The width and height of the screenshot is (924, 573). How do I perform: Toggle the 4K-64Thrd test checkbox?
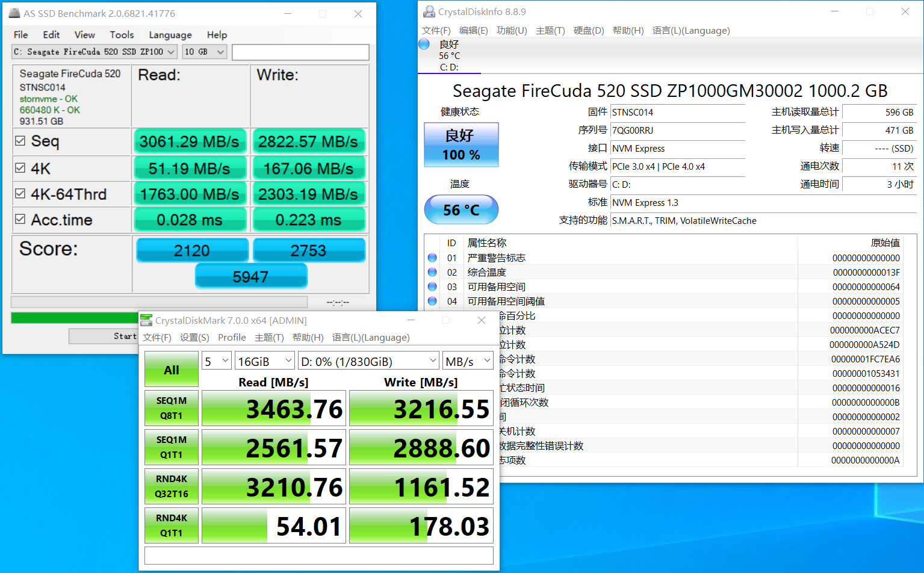pyautogui.click(x=20, y=194)
